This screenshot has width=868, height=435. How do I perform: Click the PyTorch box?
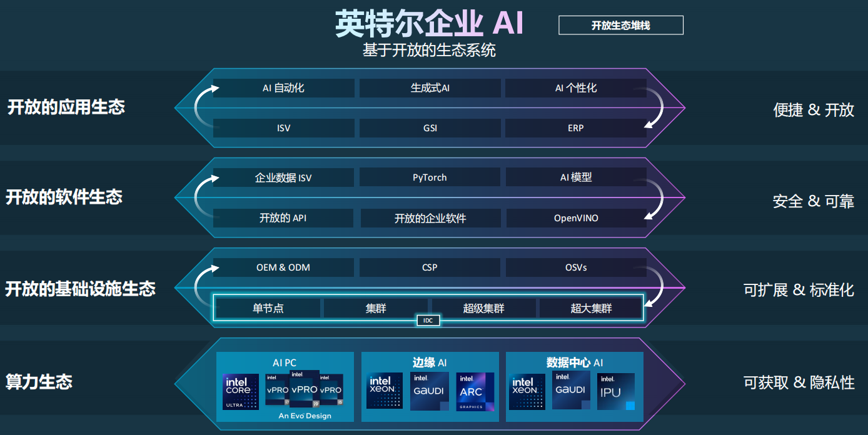click(430, 177)
